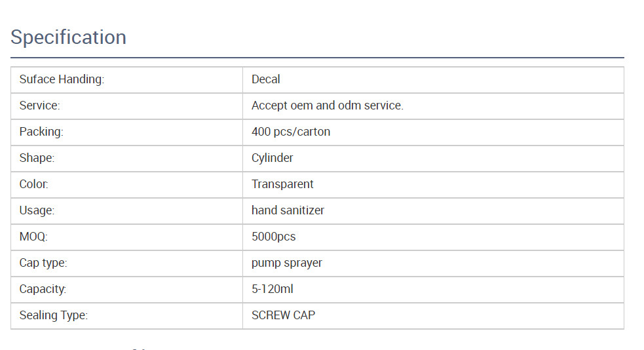Click the Transparent value

282,184
